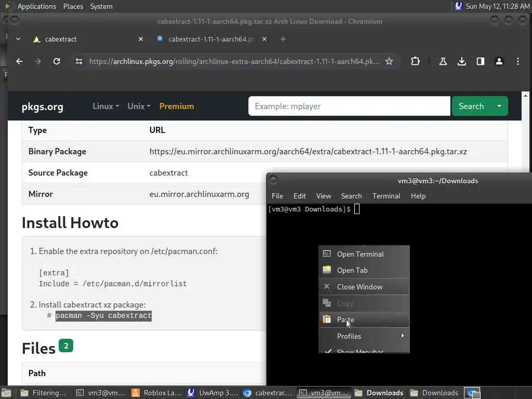Open the terminal Search menu
532x399 pixels.
pyautogui.click(x=351, y=196)
